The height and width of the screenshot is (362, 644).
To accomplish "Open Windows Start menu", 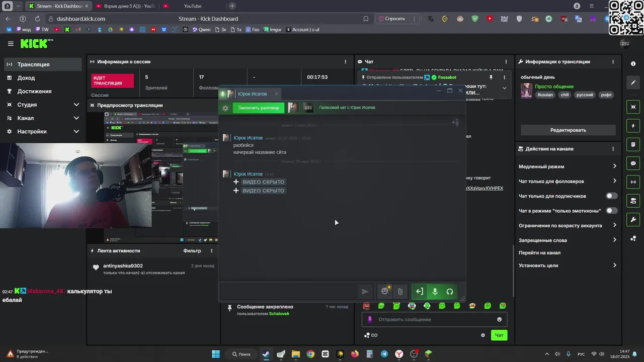I will [x=216, y=354].
